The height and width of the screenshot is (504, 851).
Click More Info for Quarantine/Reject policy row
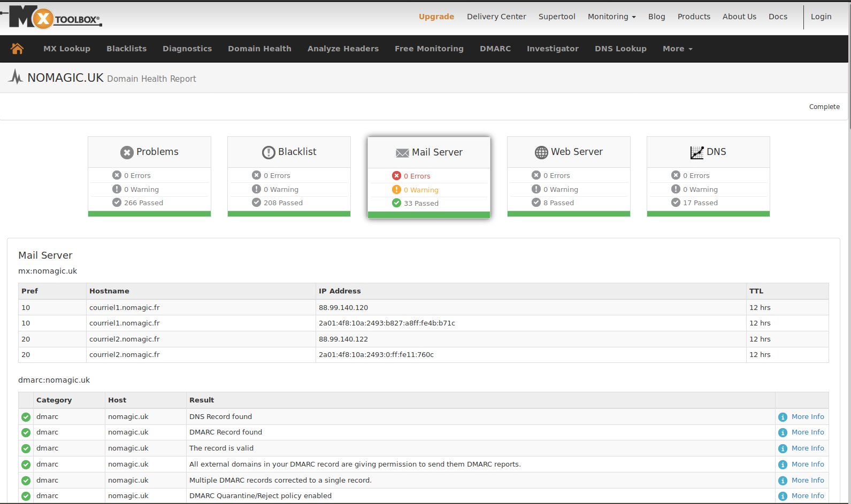pyautogui.click(x=808, y=496)
